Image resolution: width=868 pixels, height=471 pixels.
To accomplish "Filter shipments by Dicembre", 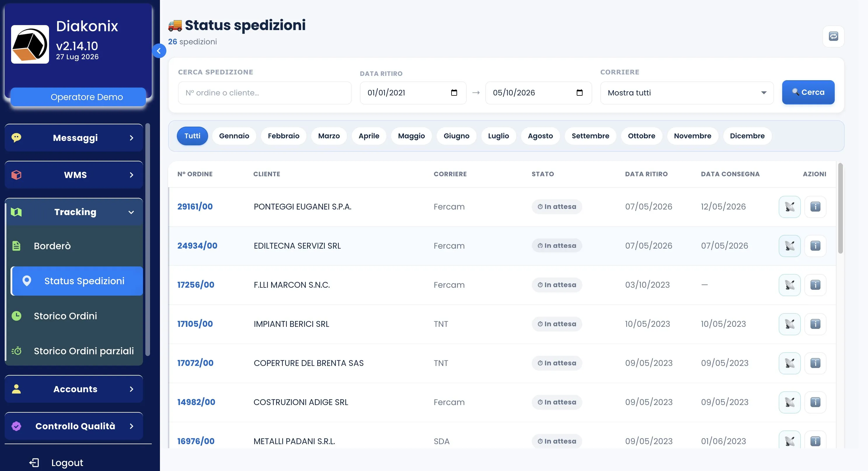I will tap(747, 136).
